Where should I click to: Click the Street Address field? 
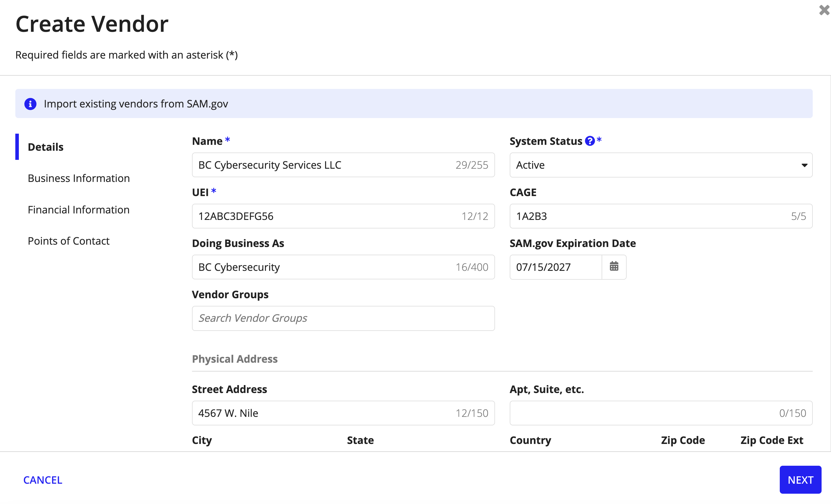coord(343,413)
